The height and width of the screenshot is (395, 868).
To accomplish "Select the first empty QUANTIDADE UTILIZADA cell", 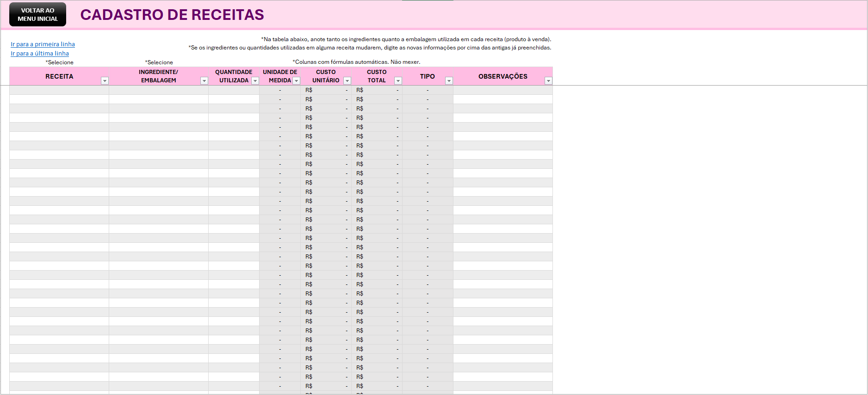I will 234,90.
